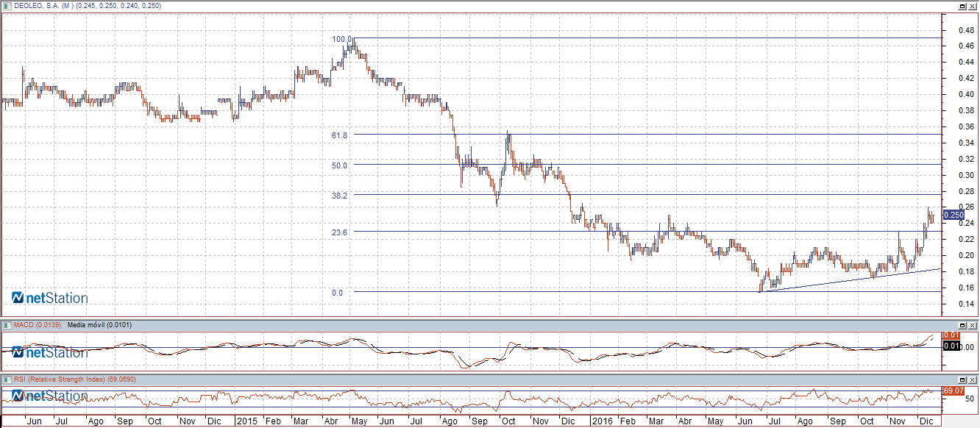The image size is (980, 428).
Task: Click the 69.07 RSI value tag
Action: pos(954,390)
